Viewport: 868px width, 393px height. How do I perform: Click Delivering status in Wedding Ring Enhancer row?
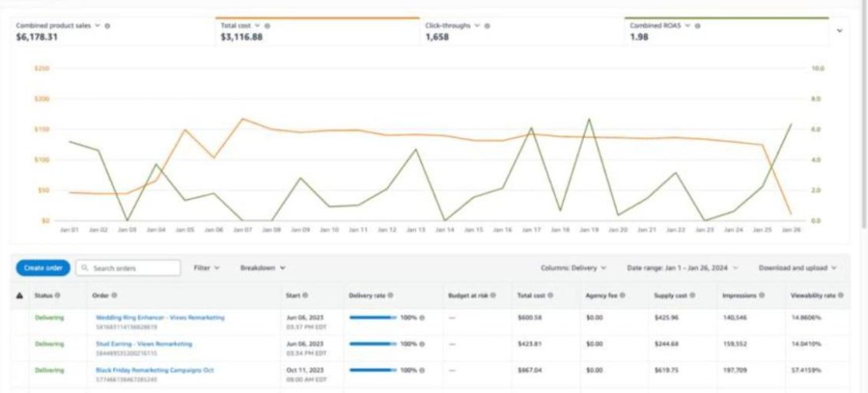[49, 318]
